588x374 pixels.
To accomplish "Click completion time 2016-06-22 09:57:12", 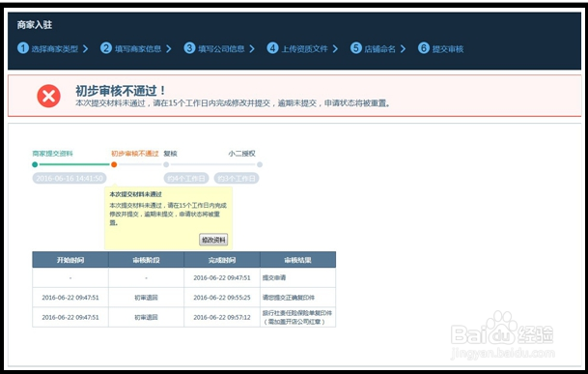I will click(x=222, y=317).
